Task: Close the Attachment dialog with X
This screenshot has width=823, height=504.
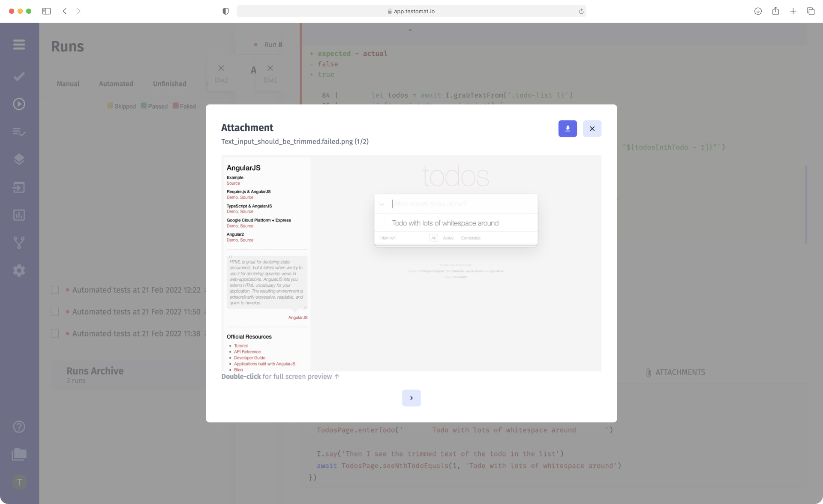Action: [592, 129]
